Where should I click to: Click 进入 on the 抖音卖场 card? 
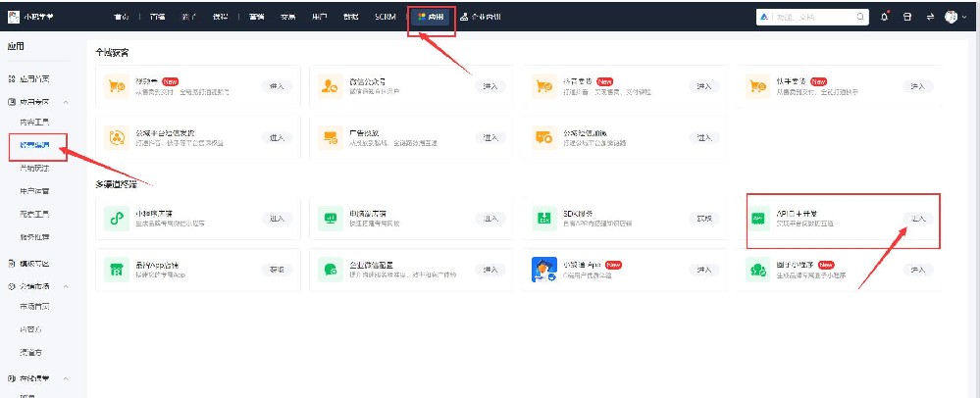704,86
